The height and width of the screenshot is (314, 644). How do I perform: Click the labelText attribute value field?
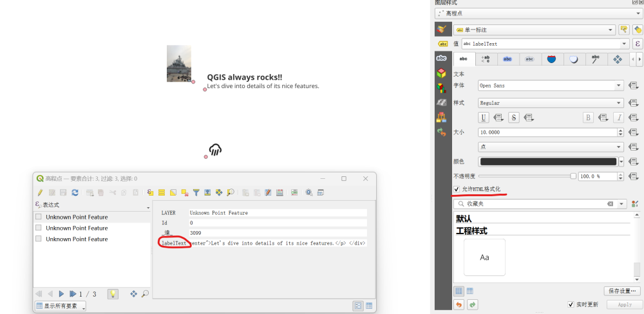(x=278, y=243)
